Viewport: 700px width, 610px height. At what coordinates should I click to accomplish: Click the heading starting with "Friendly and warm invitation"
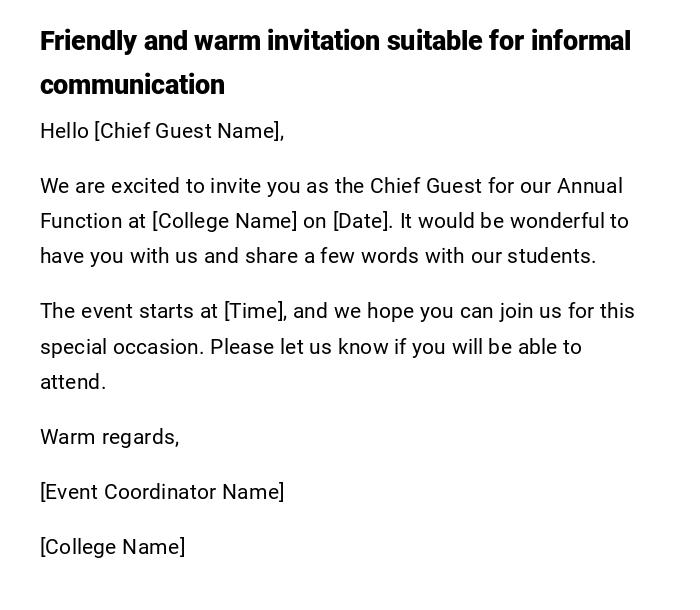(335, 42)
